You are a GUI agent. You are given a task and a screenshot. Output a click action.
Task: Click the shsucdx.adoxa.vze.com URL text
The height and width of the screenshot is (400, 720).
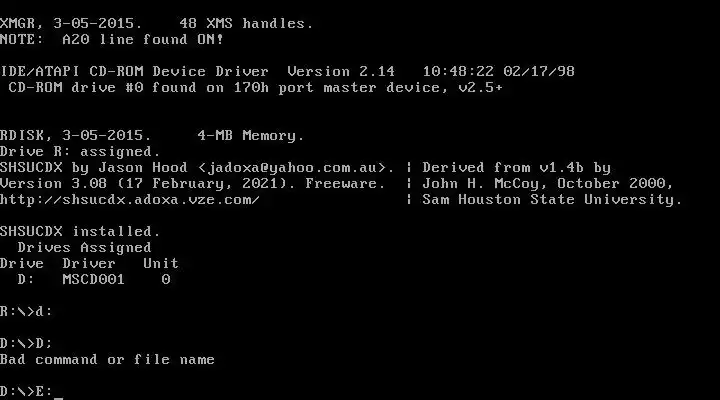(130, 200)
